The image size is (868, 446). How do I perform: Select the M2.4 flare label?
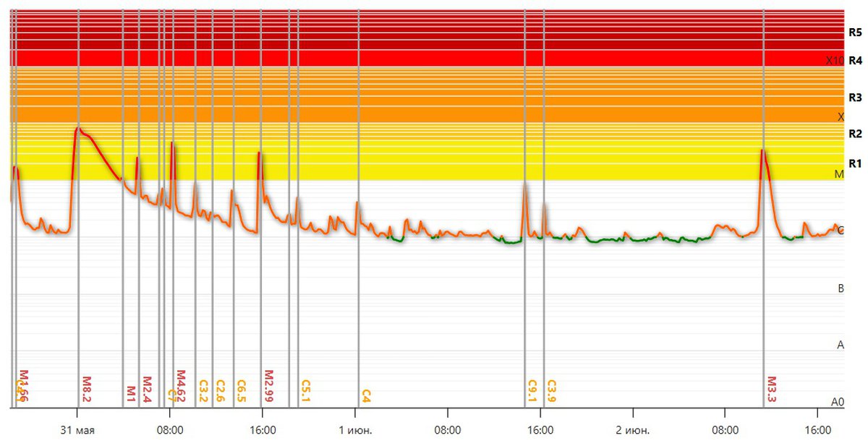pos(147,390)
